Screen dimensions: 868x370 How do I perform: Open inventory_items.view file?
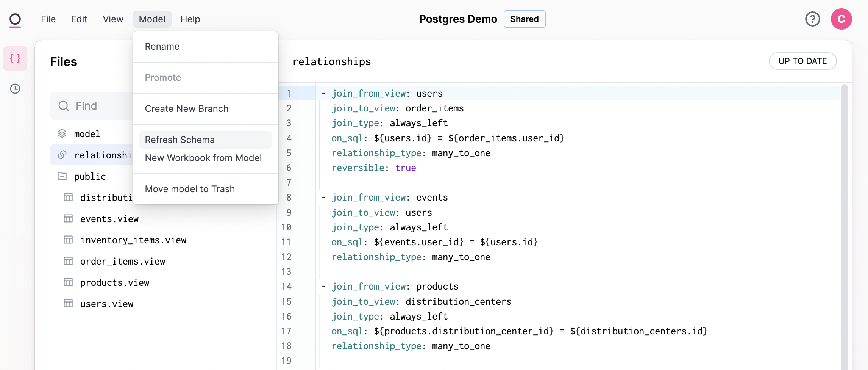(x=133, y=240)
